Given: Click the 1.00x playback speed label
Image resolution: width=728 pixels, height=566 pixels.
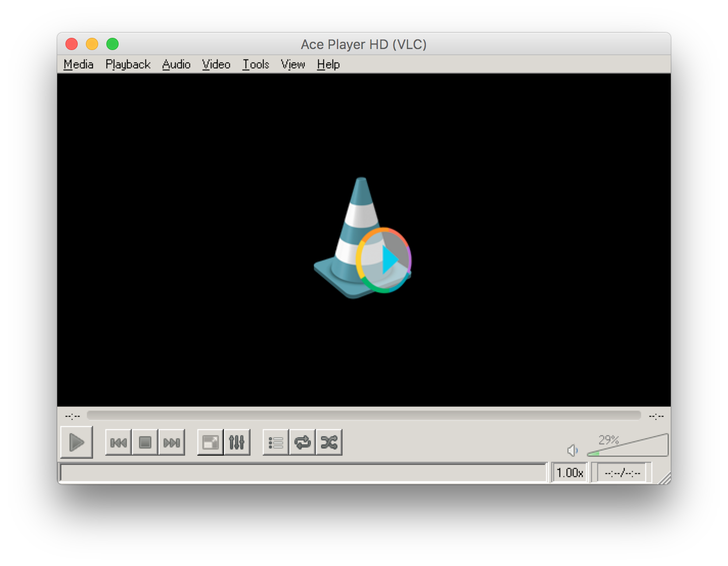Looking at the screenshot, I should pos(570,473).
